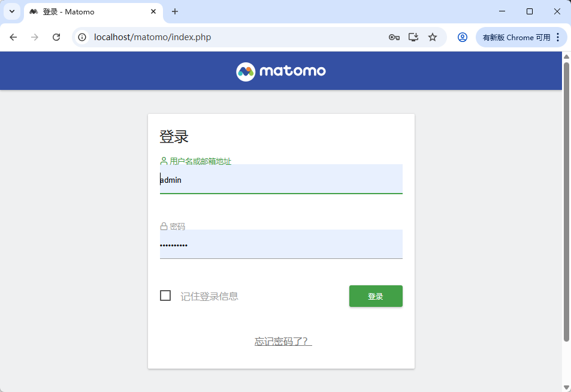
Task: Click the localhost/matomo/index.php address bar
Action: (233, 37)
